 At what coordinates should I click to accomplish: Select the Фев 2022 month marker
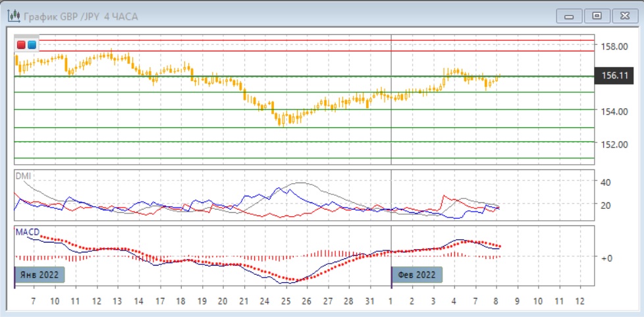417,274
